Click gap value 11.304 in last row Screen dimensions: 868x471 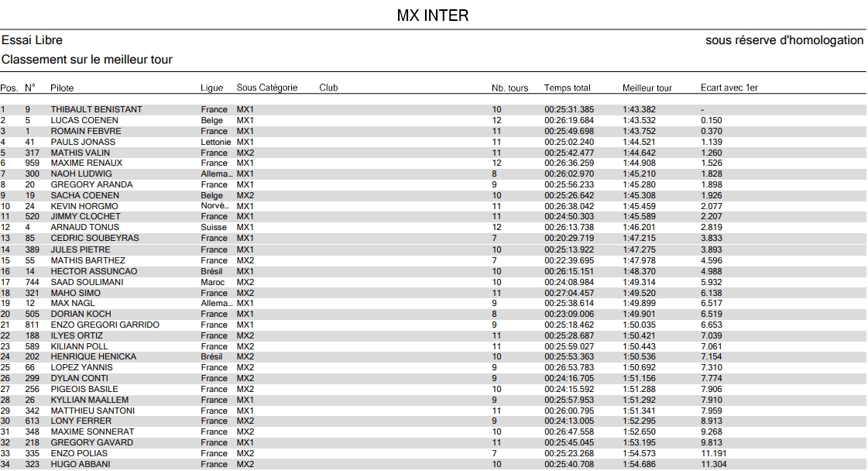(x=713, y=465)
